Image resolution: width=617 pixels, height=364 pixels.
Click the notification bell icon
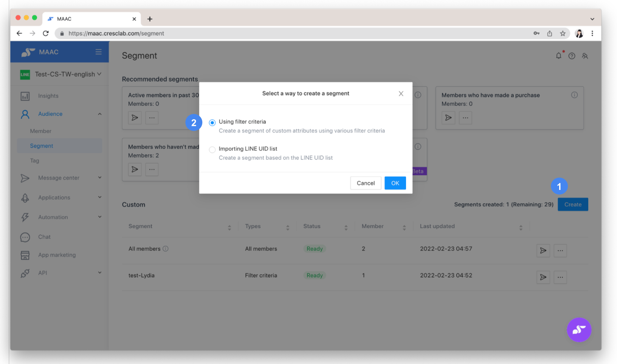pyautogui.click(x=558, y=56)
